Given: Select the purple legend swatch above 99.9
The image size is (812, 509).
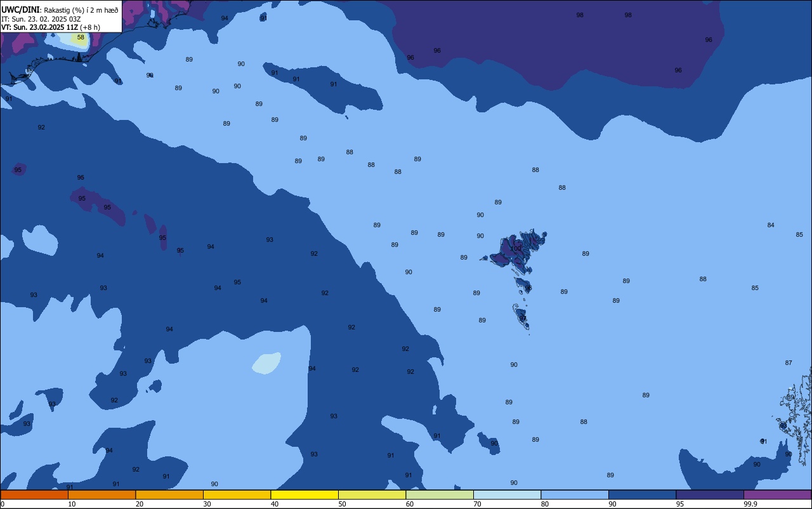Looking at the screenshot, I should coord(777,494).
